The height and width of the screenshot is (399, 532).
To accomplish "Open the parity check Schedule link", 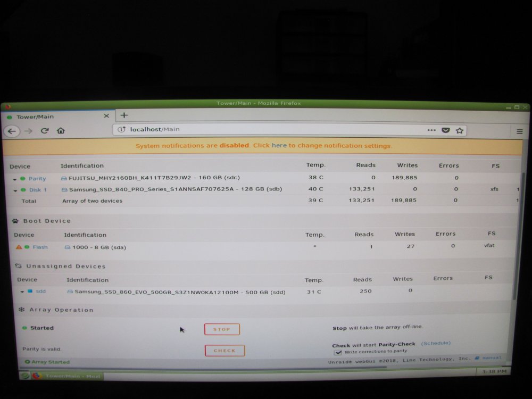I will click(436, 343).
